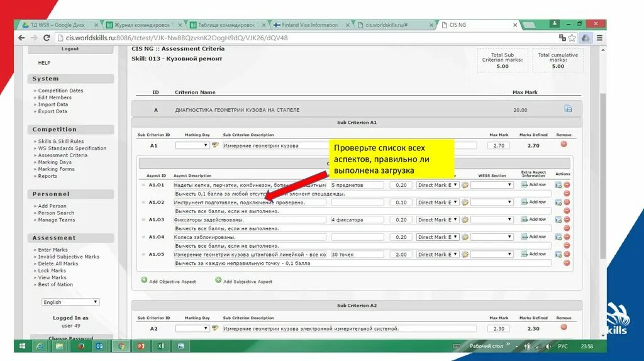Click the Max Mark field showing 2.70

(499, 145)
